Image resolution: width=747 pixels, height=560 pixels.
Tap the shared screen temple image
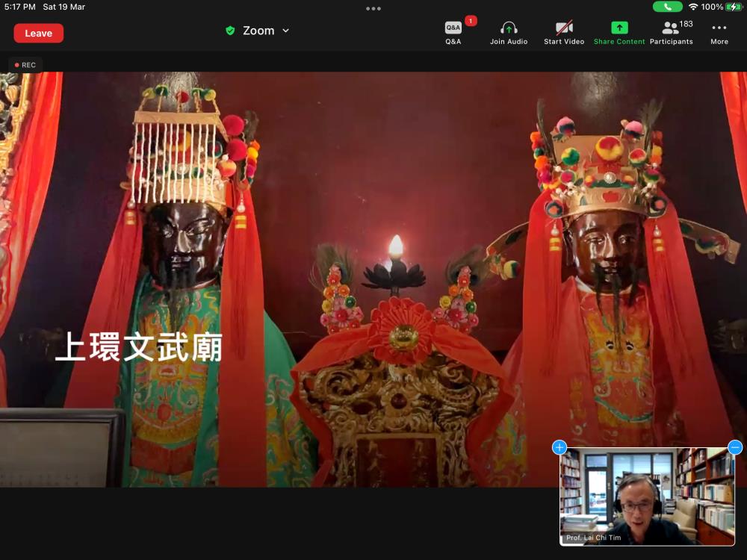point(373,279)
